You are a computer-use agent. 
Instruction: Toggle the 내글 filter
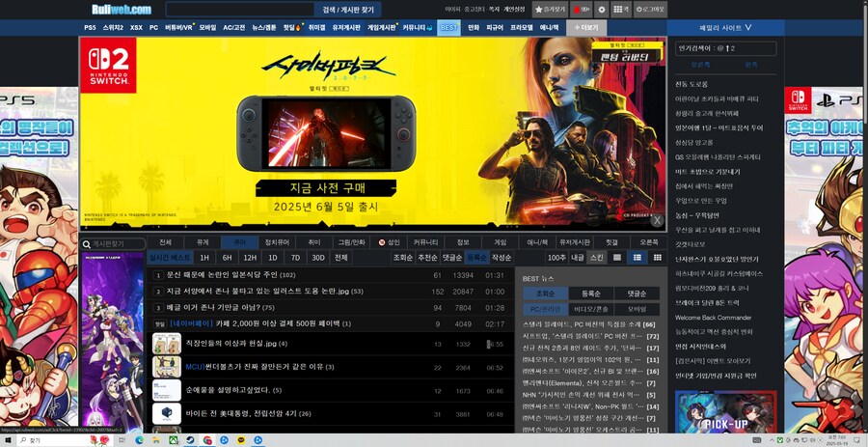tap(578, 258)
